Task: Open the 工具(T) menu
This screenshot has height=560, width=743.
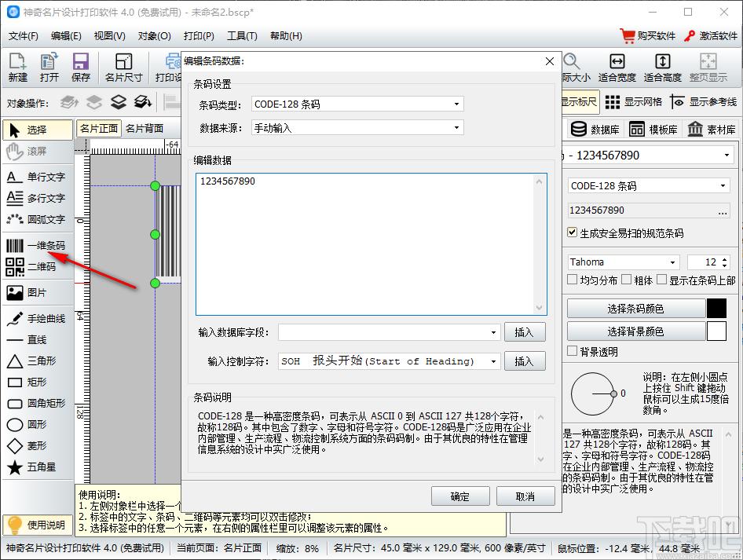Action: (x=242, y=36)
